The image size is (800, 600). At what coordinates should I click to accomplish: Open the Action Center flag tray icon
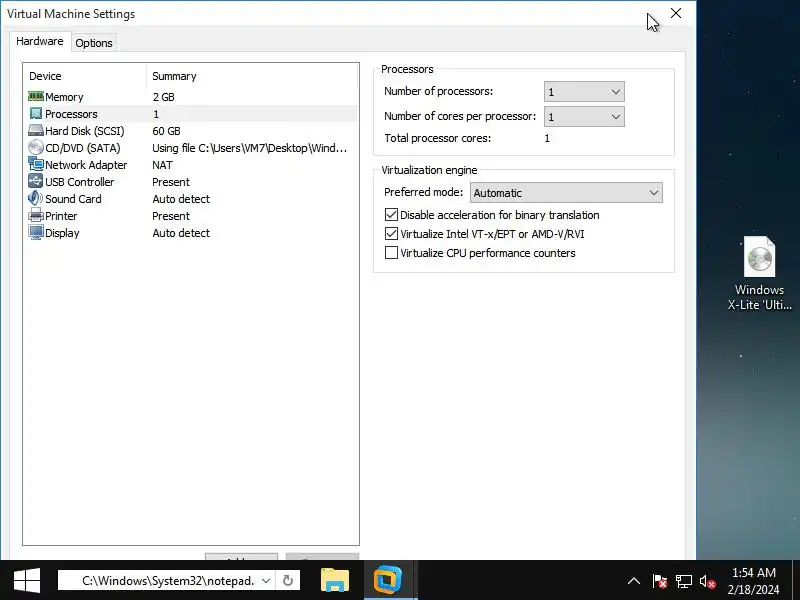(659, 581)
